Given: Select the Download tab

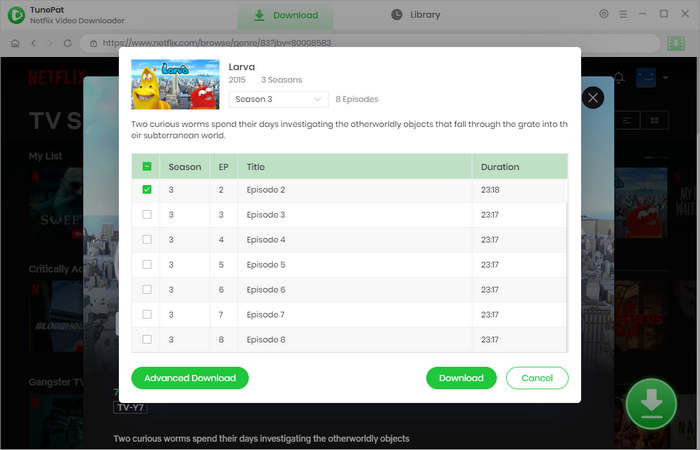Looking at the screenshot, I should 286,15.
